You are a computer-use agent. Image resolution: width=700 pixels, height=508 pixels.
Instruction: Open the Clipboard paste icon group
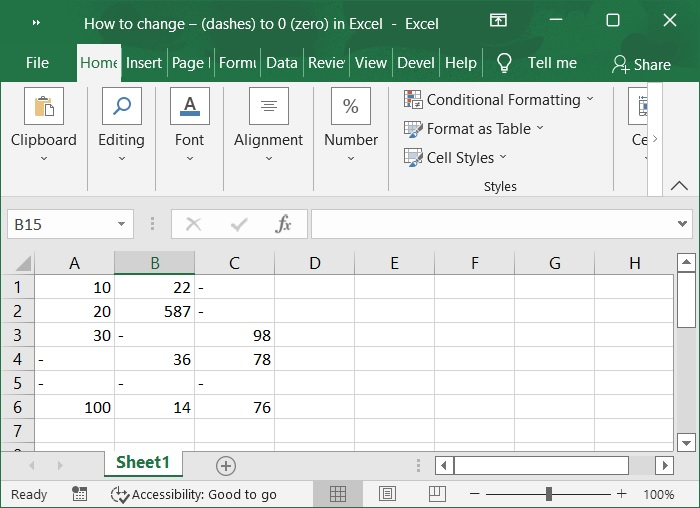(x=43, y=107)
